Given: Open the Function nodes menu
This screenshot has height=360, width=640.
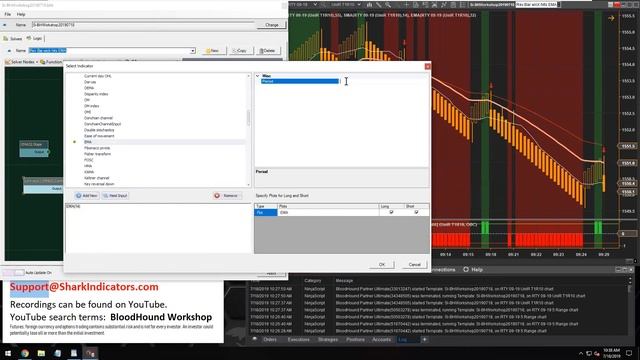Looking at the screenshot, I should point(51,62).
